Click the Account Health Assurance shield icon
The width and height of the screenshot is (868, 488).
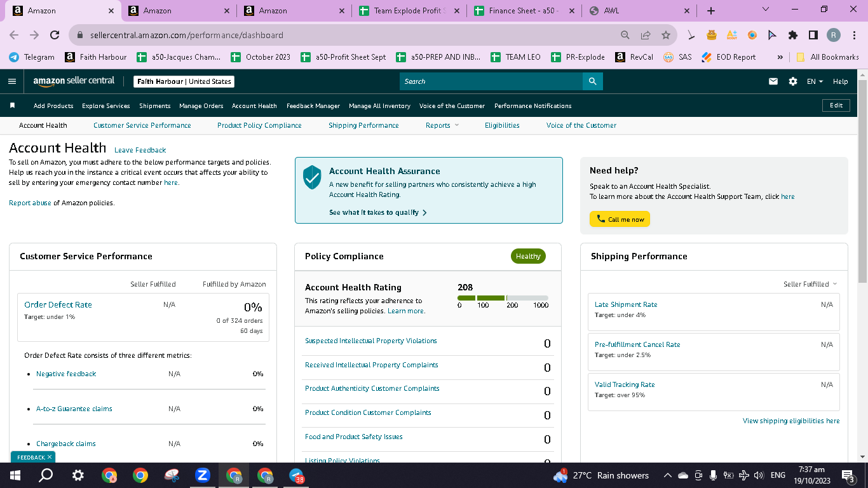312,177
